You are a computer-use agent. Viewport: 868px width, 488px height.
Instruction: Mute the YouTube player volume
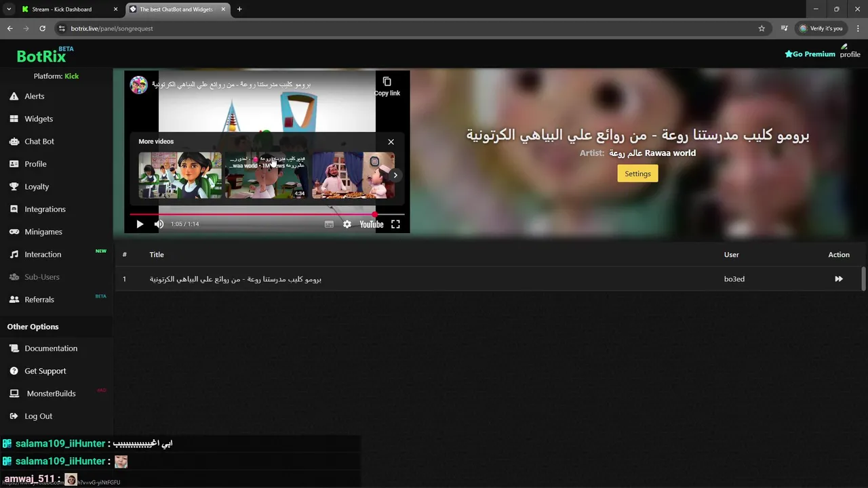pos(159,224)
